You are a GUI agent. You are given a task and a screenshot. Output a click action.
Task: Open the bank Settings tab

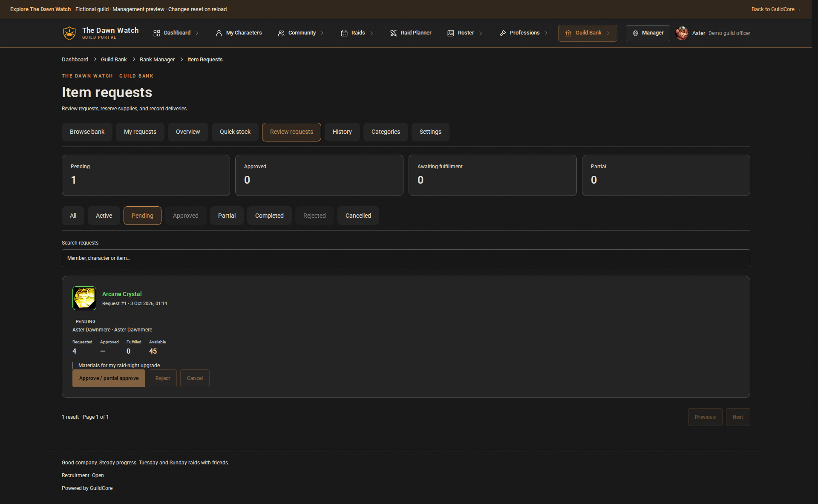coord(430,132)
